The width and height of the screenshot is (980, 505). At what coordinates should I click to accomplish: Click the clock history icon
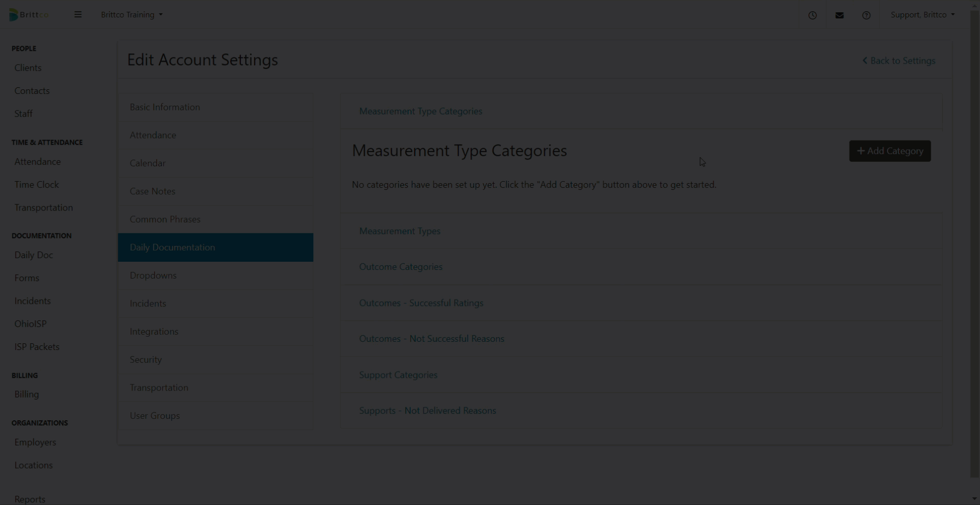tap(813, 15)
